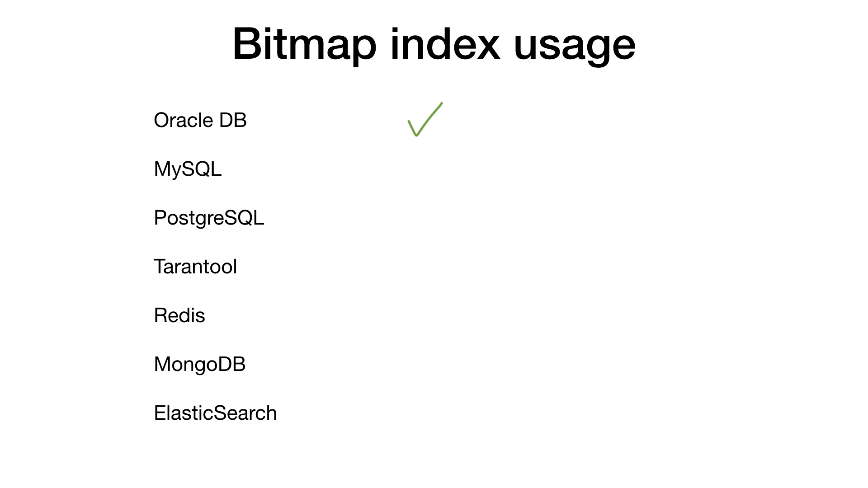Click the word 'index' in the title
Screen dimensions: 868x488
(445, 44)
